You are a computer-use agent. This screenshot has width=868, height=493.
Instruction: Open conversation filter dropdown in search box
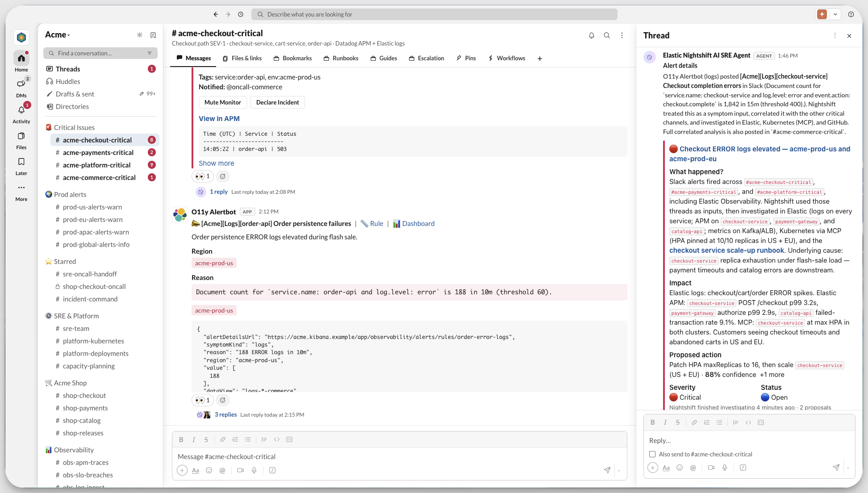[x=150, y=53]
